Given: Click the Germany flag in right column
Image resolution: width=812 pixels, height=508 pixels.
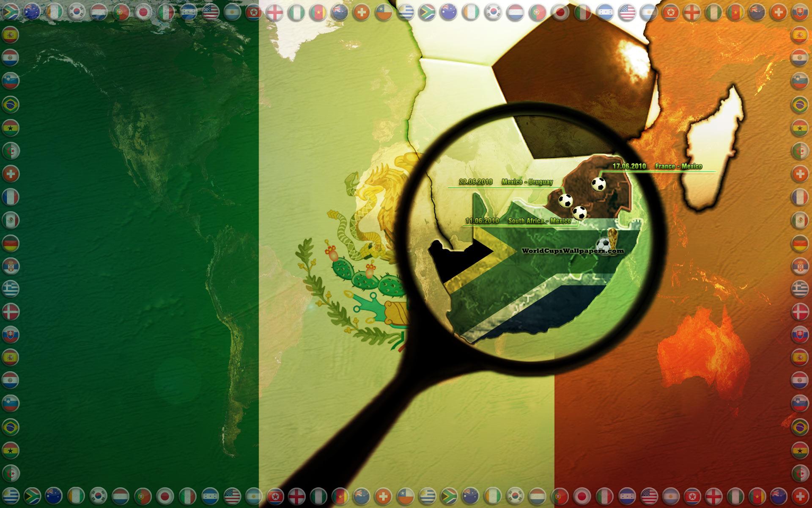Looking at the screenshot, I should click(x=799, y=243).
